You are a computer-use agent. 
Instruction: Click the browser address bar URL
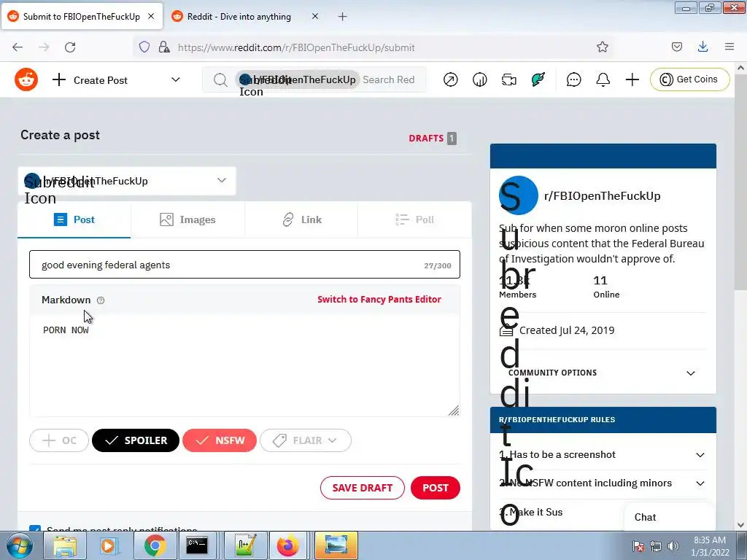(296, 47)
